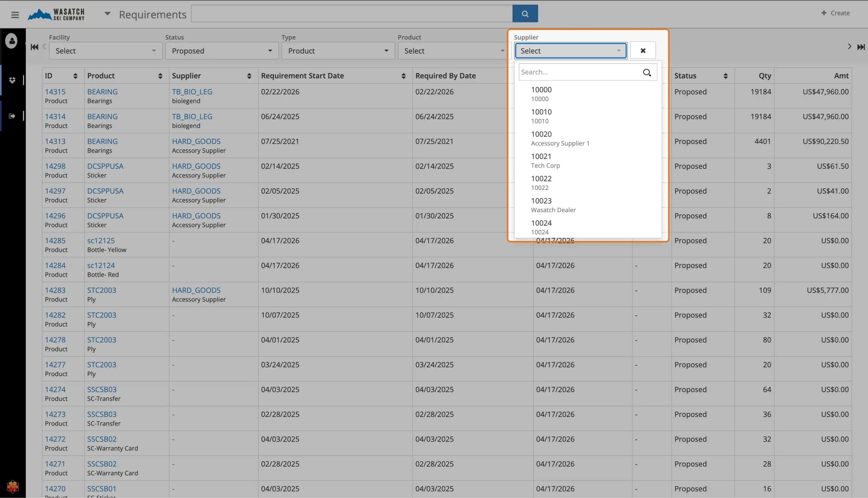This screenshot has height=498, width=868.
Task: Click the sign-out arrow sidebar icon
Action: pyautogui.click(x=12, y=116)
